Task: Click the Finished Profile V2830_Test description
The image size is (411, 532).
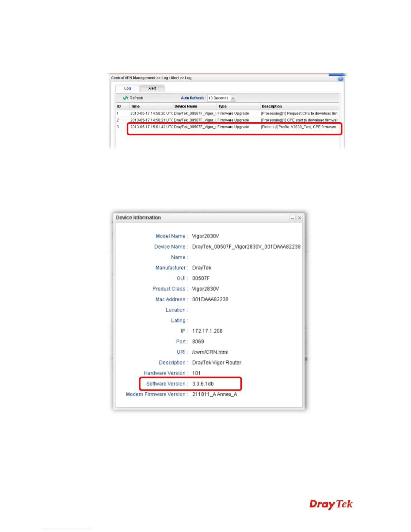Action: pos(299,127)
